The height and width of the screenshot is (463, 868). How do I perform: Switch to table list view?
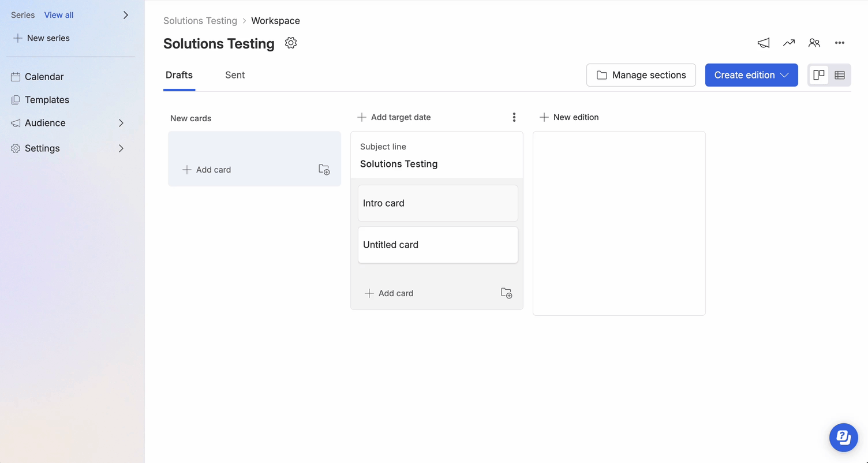pos(840,75)
